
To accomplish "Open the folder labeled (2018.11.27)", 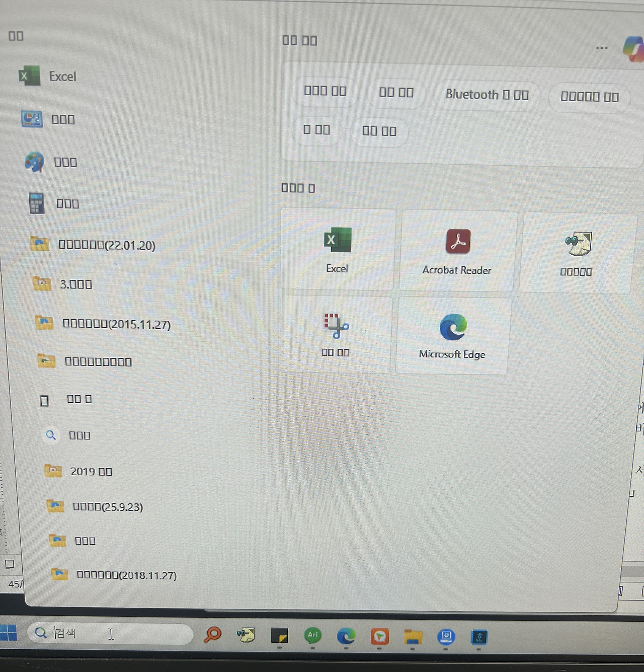I will coord(114,575).
